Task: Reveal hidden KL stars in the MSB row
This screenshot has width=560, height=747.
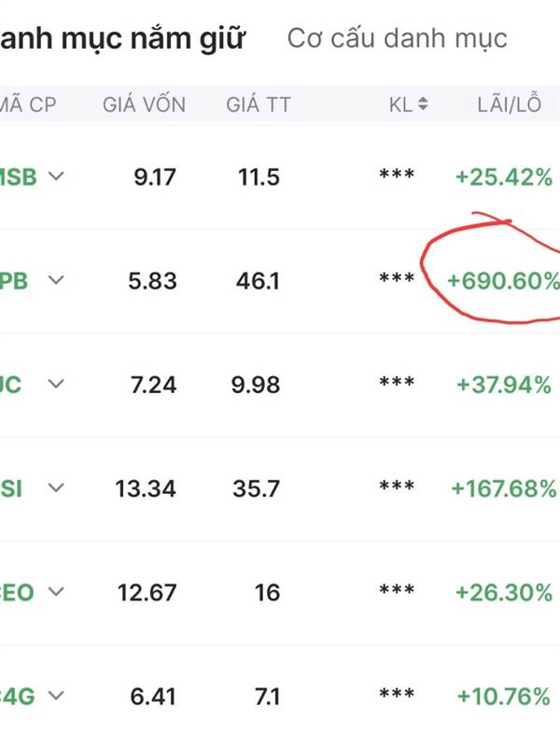Action: coord(397,176)
